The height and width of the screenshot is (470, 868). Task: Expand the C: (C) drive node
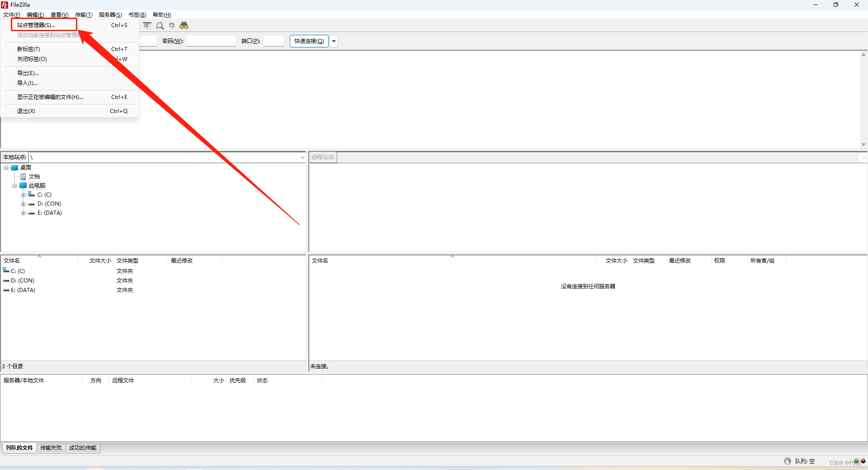pyautogui.click(x=24, y=195)
